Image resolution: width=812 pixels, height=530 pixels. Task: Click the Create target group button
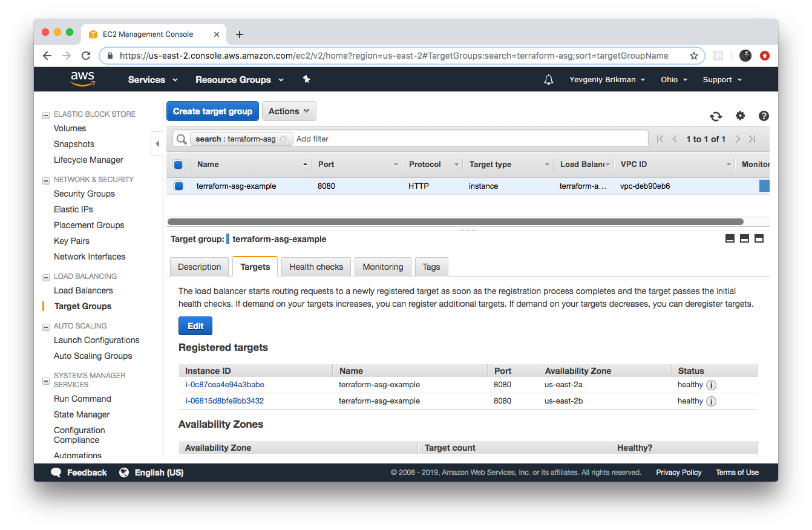pos(212,111)
